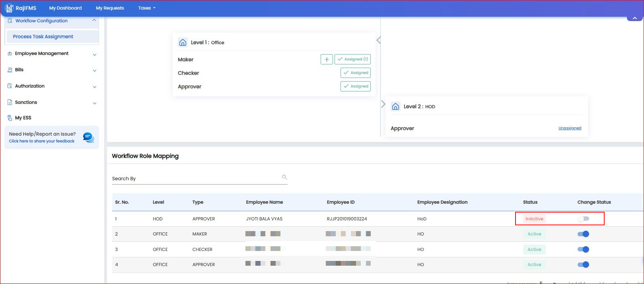Click the HoD designation cell

(x=422, y=219)
